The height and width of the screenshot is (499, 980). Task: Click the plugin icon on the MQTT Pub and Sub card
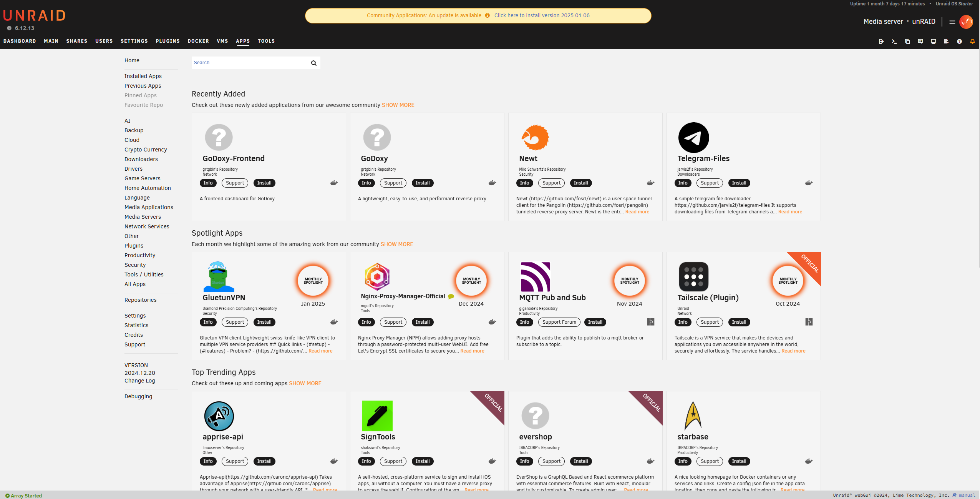point(651,322)
